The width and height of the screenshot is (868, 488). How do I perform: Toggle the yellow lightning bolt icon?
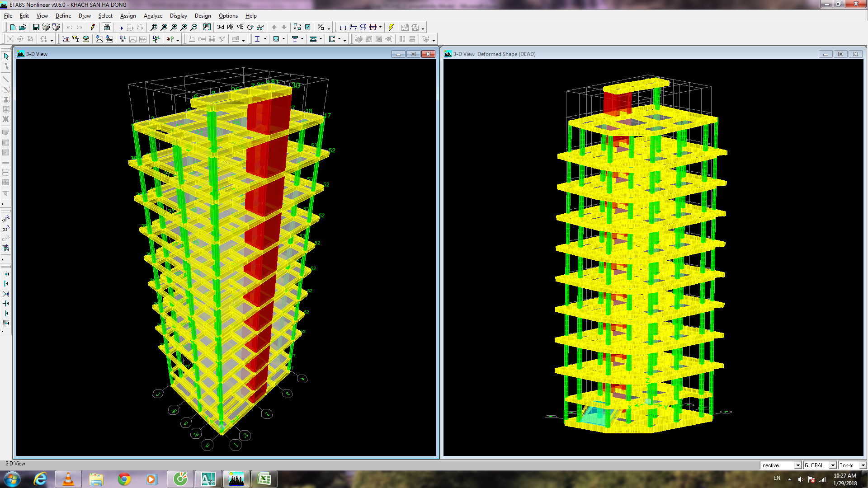(x=392, y=28)
